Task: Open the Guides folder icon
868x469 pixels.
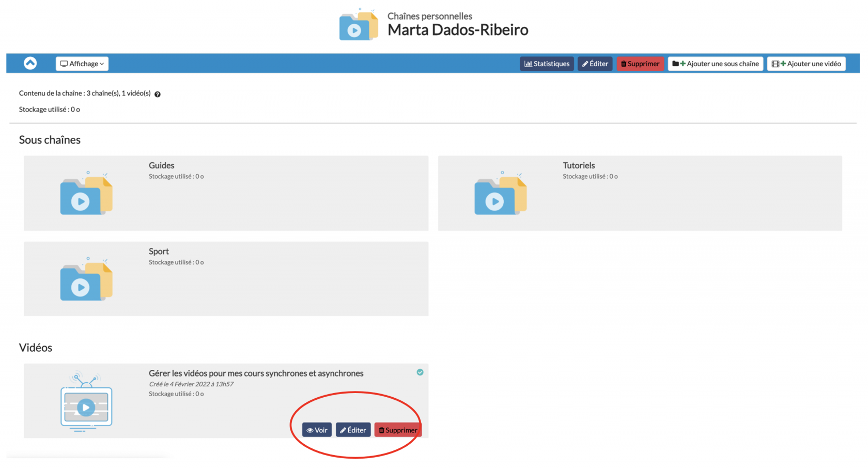Action: coord(86,194)
